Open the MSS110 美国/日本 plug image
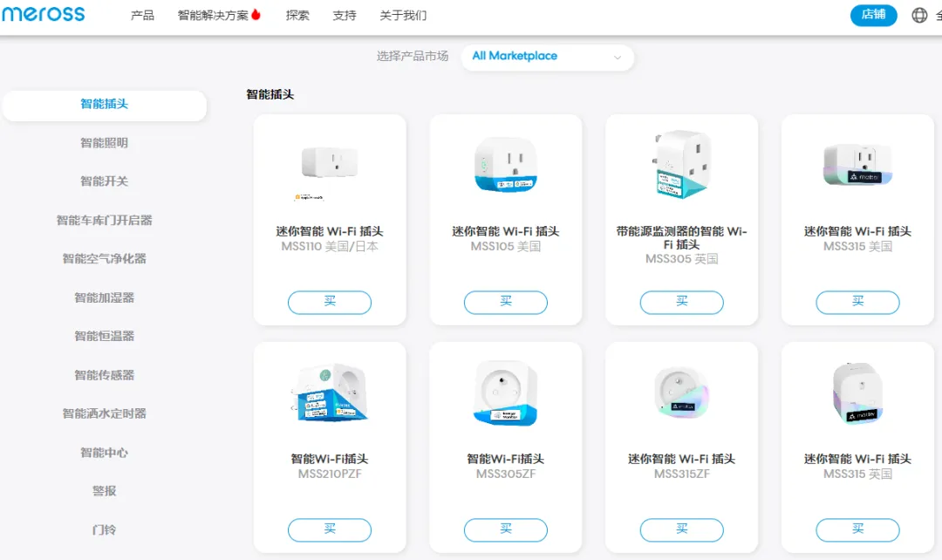This screenshot has height=560, width=942. click(330, 163)
